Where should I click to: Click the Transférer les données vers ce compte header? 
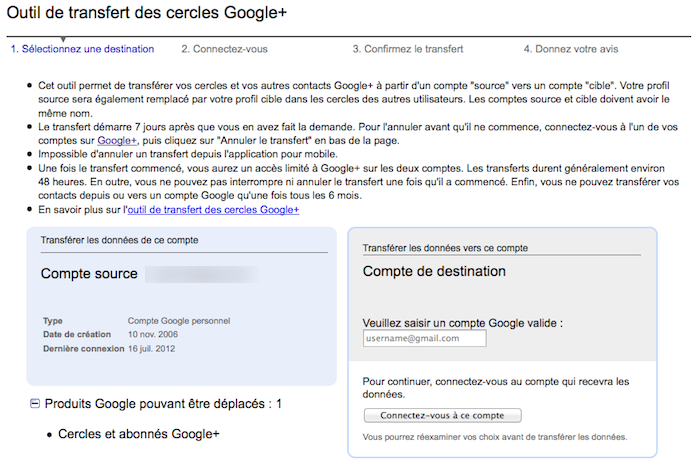(x=445, y=247)
